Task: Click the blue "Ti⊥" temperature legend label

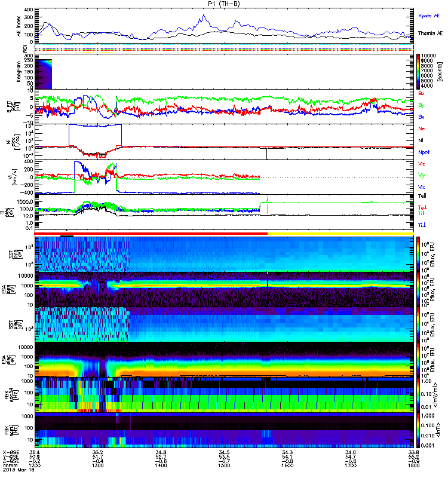Action: pos(422,225)
